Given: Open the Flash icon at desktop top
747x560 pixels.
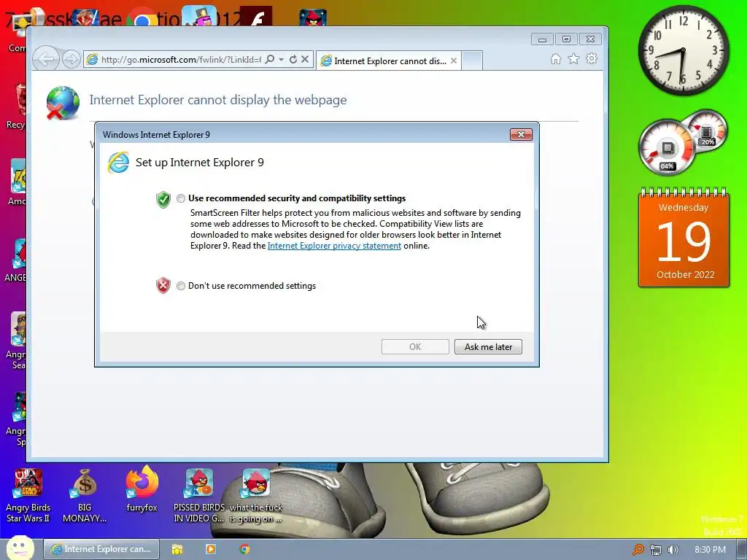Looking at the screenshot, I should 256,16.
